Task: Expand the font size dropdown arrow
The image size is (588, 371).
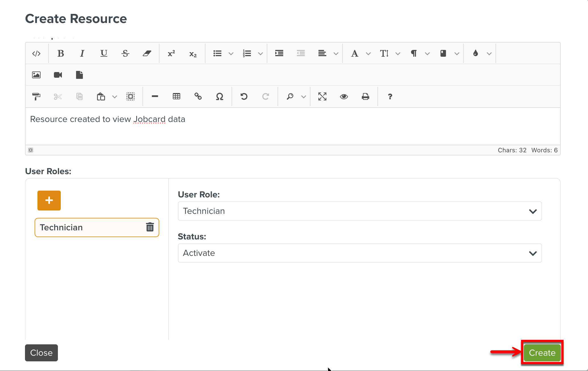Action: tap(398, 54)
